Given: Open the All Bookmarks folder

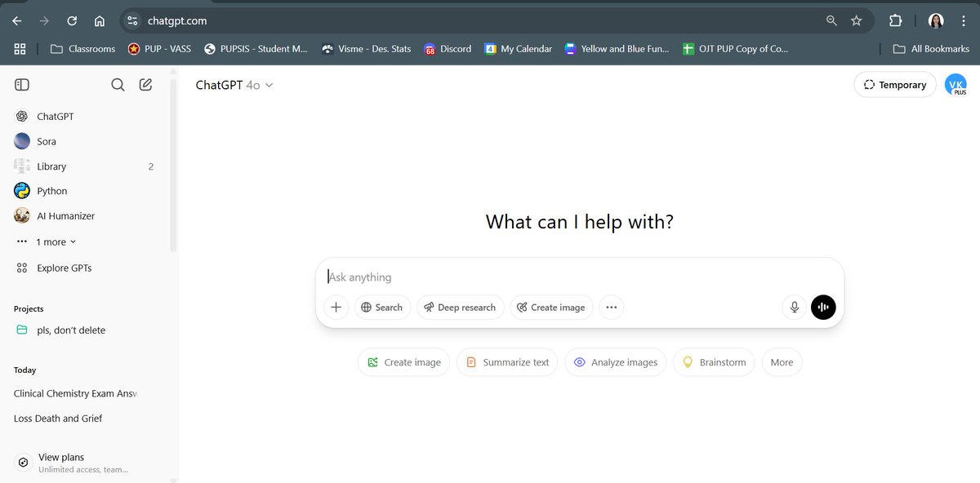Looking at the screenshot, I should [x=931, y=49].
